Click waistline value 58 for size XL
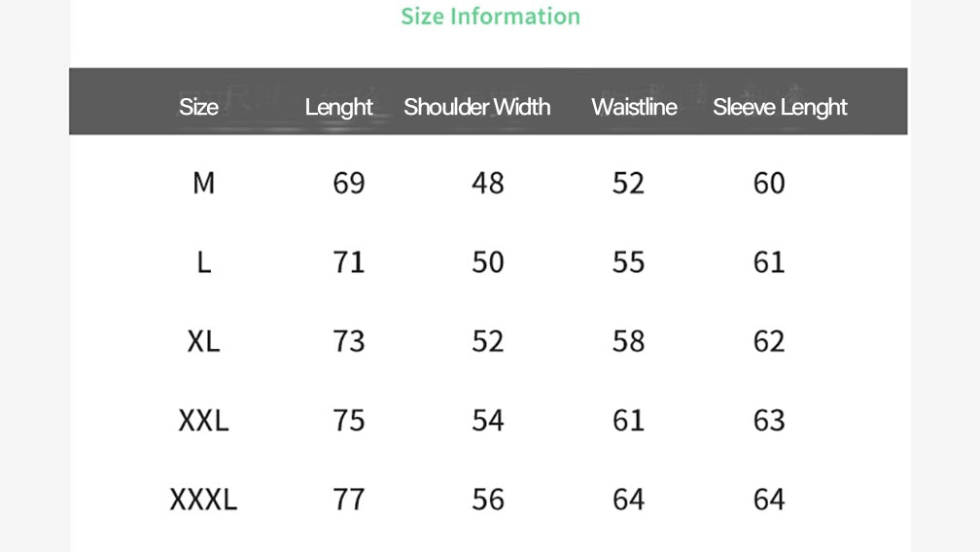 [x=628, y=341]
